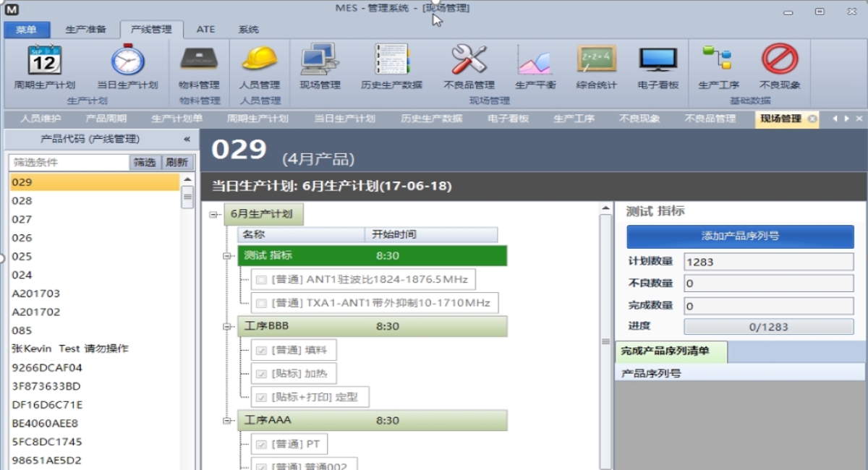Toggle the [普通] 填料 checkbox
868x470 pixels.
(261, 351)
